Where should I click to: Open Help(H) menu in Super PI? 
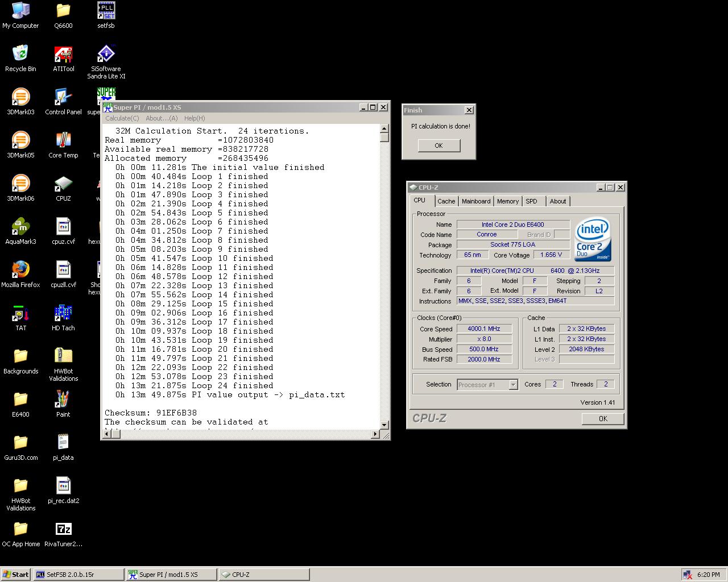195,118
